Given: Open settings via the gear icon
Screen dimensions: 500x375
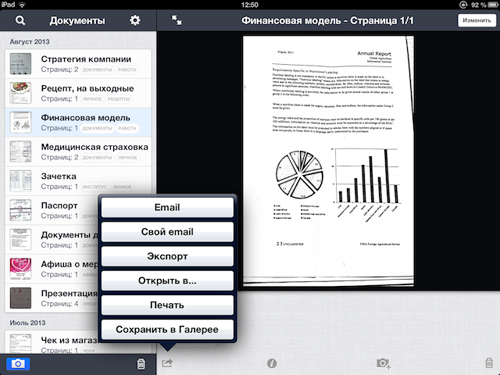Looking at the screenshot, I should pos(135,20).
